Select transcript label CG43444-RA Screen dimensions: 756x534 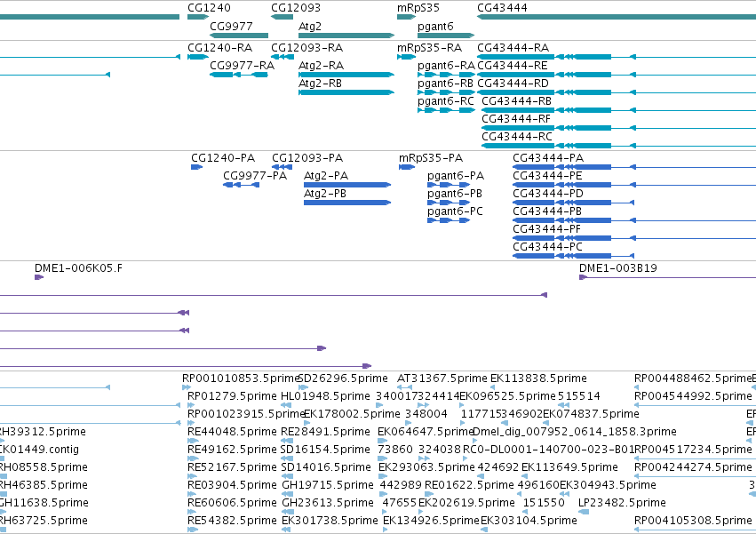(x=513, y=48)
